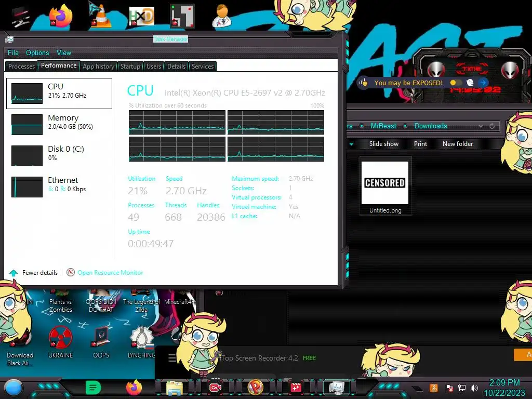Open the Options menu in Task Manager
532x399 pixels.
pyautogui.click(x=37, y=52)
